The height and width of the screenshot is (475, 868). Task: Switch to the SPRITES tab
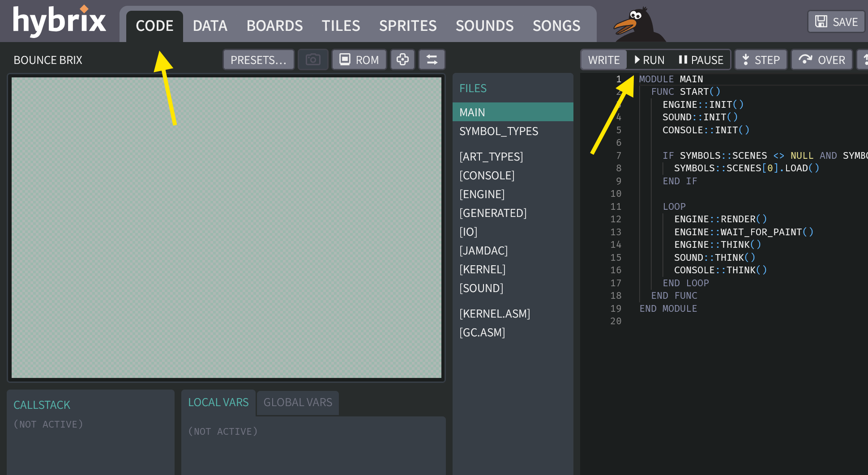(x=408, y=25)
